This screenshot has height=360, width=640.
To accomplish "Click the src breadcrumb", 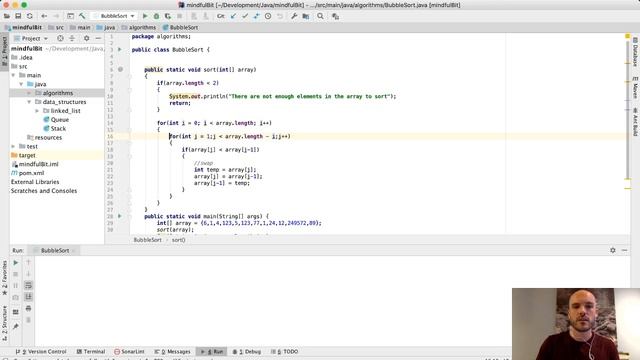I will point(56,27).
